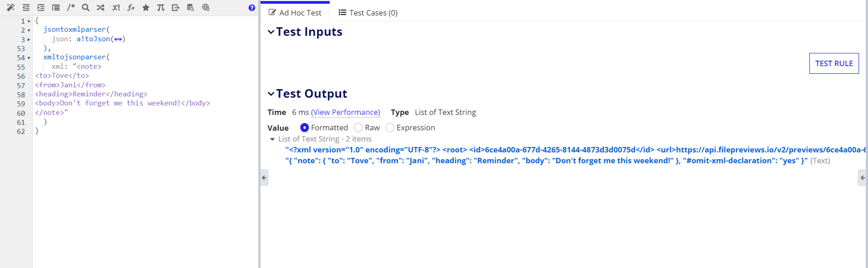
Task: Fold code at line 2
Action: pyautogui.click(x=29, y=31)
